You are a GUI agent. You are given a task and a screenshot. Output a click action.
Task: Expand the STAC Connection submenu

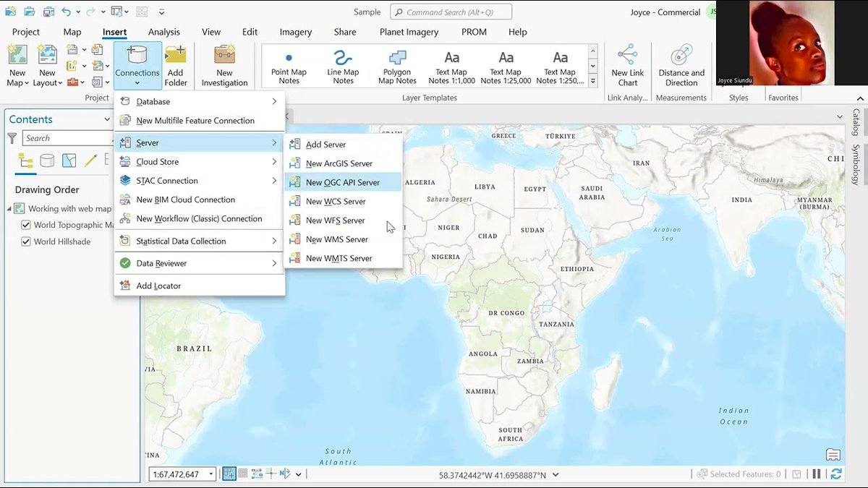coord(199,181)
